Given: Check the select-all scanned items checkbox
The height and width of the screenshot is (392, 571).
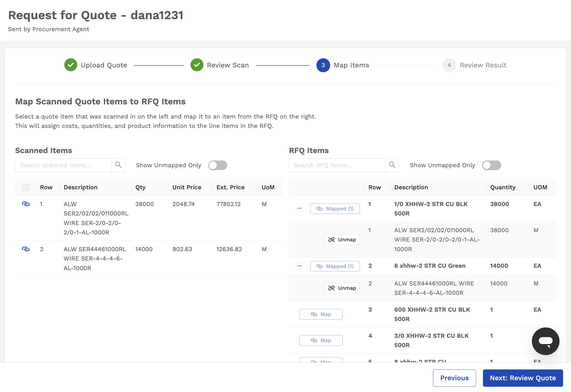Looking at the screenshot, I should tap(26, 187).
